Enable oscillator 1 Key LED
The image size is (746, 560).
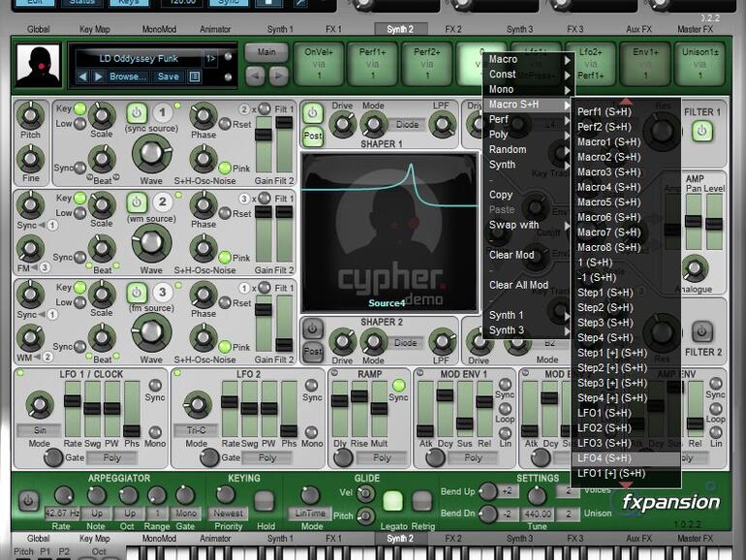(x=79, y=109)
